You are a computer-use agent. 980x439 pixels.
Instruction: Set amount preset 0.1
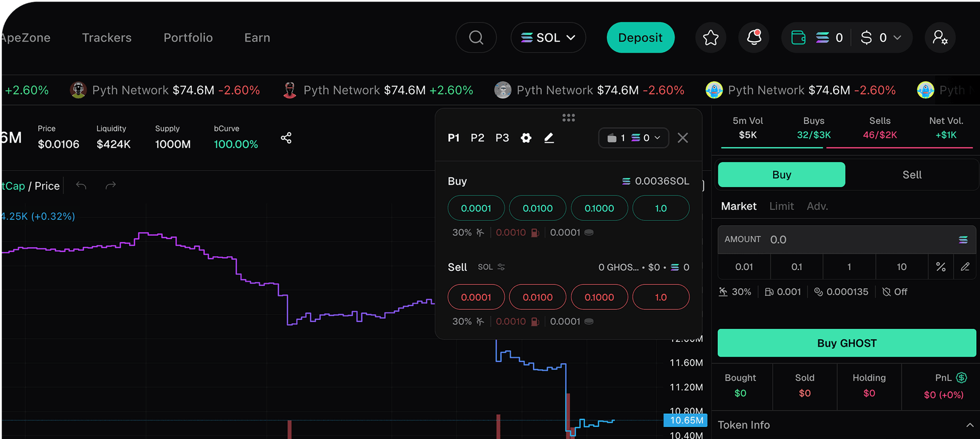[797, 267]
